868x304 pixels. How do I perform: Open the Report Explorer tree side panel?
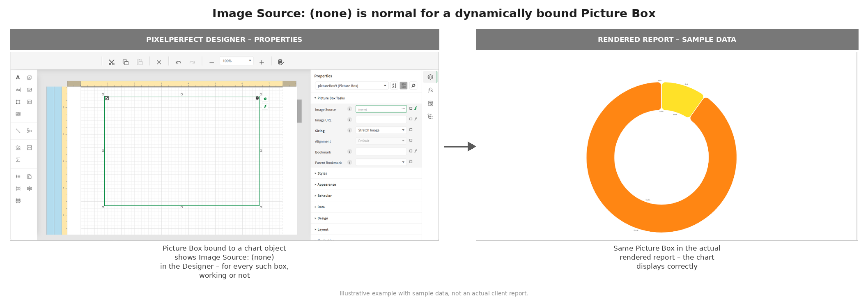430,117
